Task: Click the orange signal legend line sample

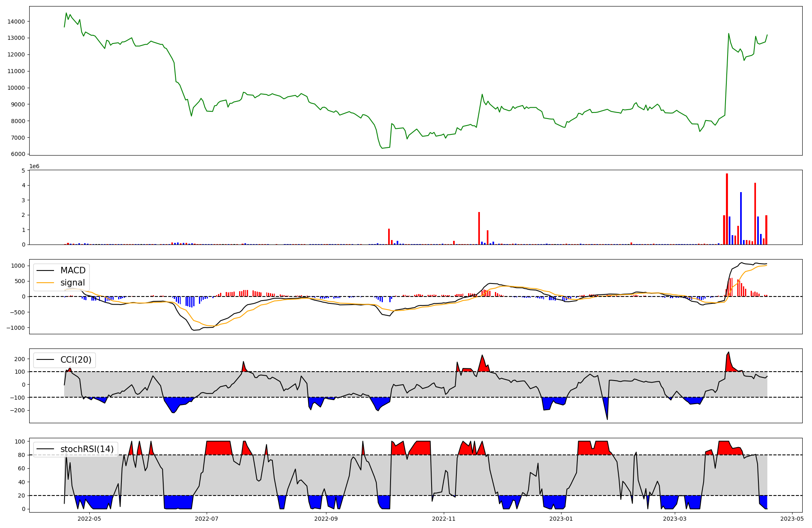Action: click(x=45, y=283)
